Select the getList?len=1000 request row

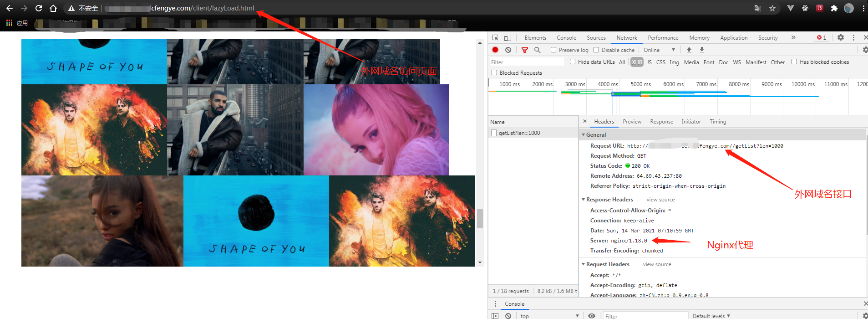click(x=533, y=133)
